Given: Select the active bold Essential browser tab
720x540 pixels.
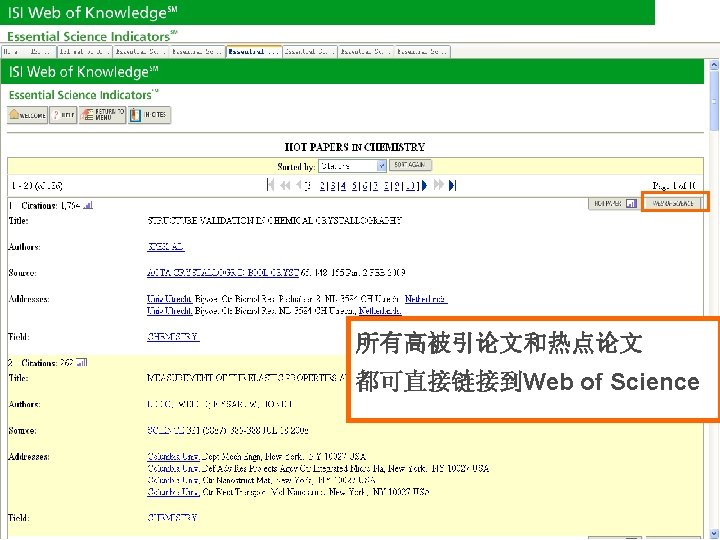Looking at the screenshot, I should click(x=254, y=51).
